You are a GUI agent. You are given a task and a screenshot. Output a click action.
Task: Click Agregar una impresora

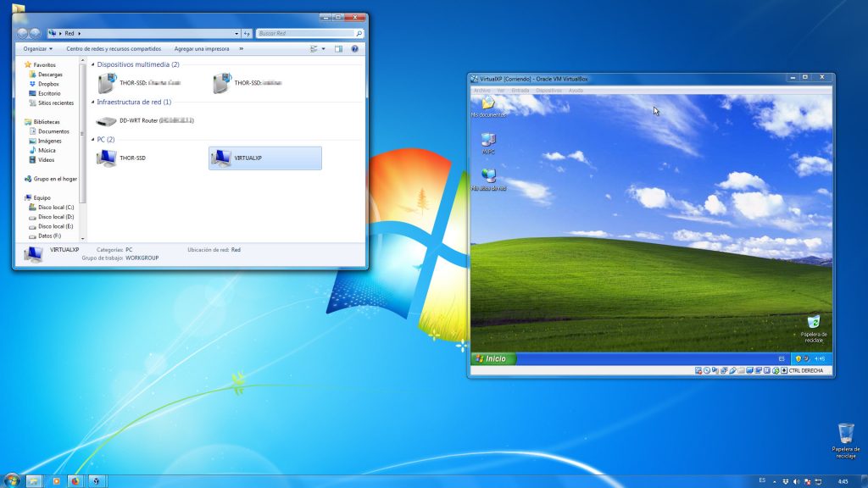pos(202,48)
